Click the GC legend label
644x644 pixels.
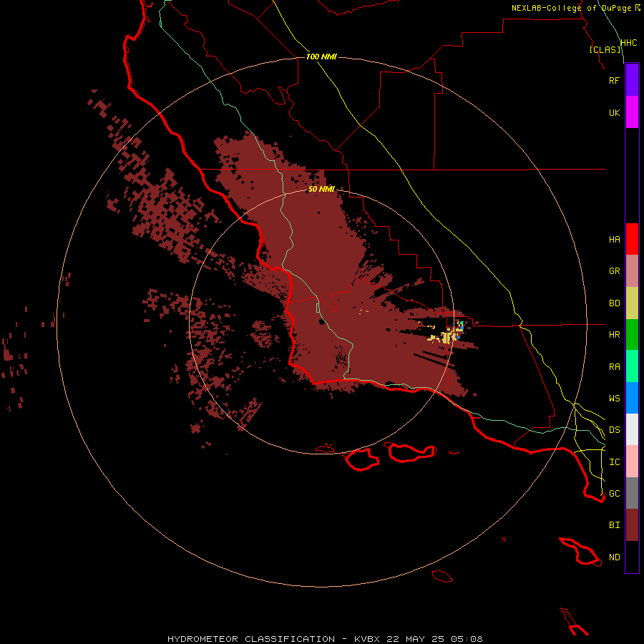coord(614,494)
